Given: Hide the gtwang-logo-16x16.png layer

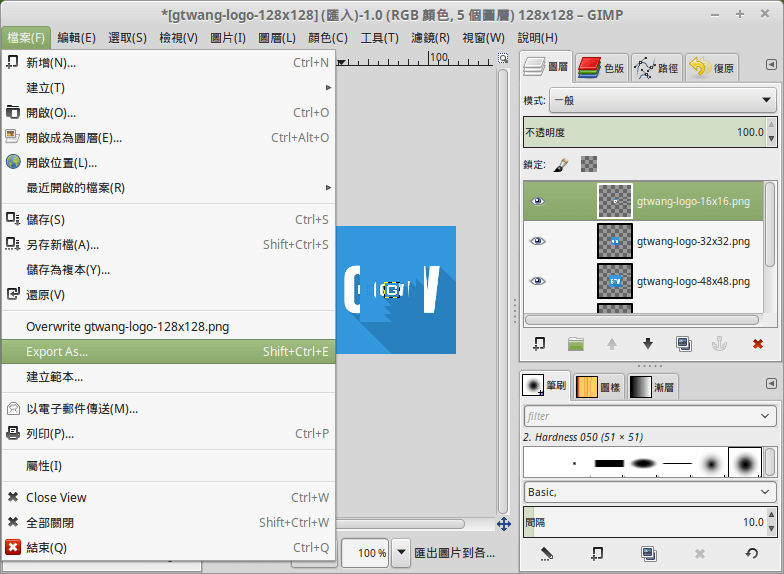Looking at the screenshot, I should (538, 201).
